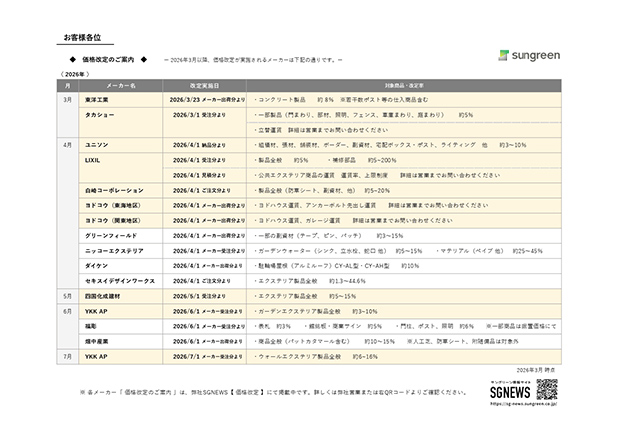The height and width of the screenshot is (440, 620).
Task: Click the ユニソン maker name
Action: point(96,145)
